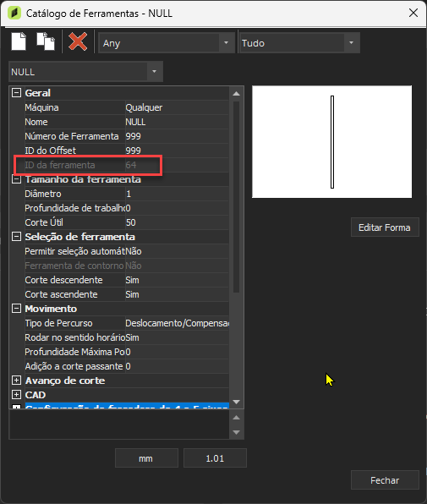Viewport: 427px width, 504px height.
Task: Select the ID do Offset value 999
Action: coord(177,151)
